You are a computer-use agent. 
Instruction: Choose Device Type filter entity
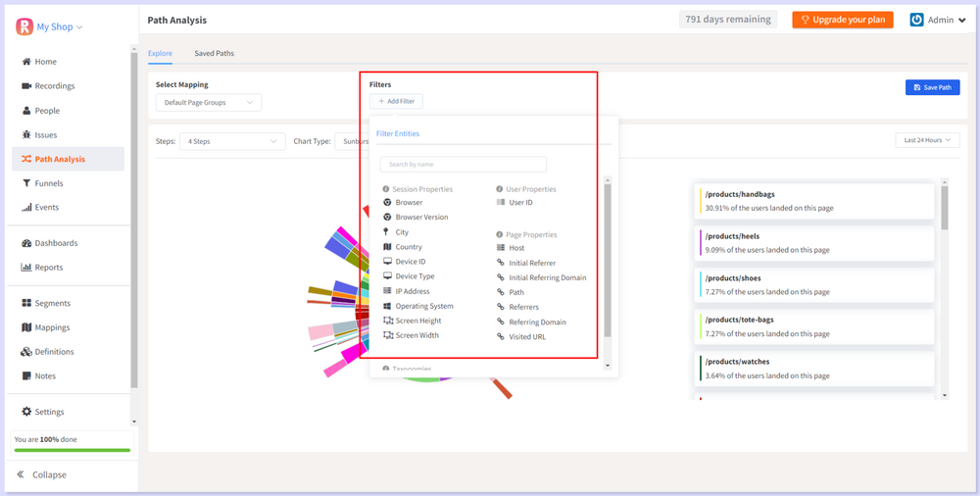click(409, 275)
